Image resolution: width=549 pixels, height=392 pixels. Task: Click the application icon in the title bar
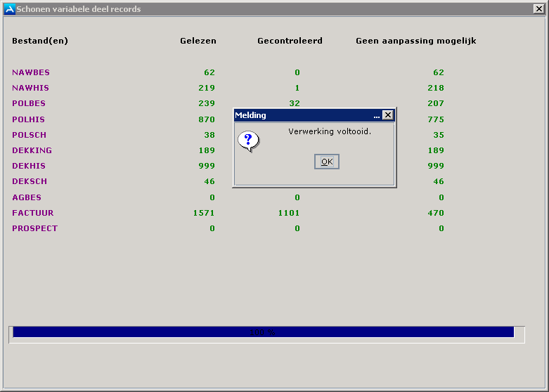[x=9, y=9]
